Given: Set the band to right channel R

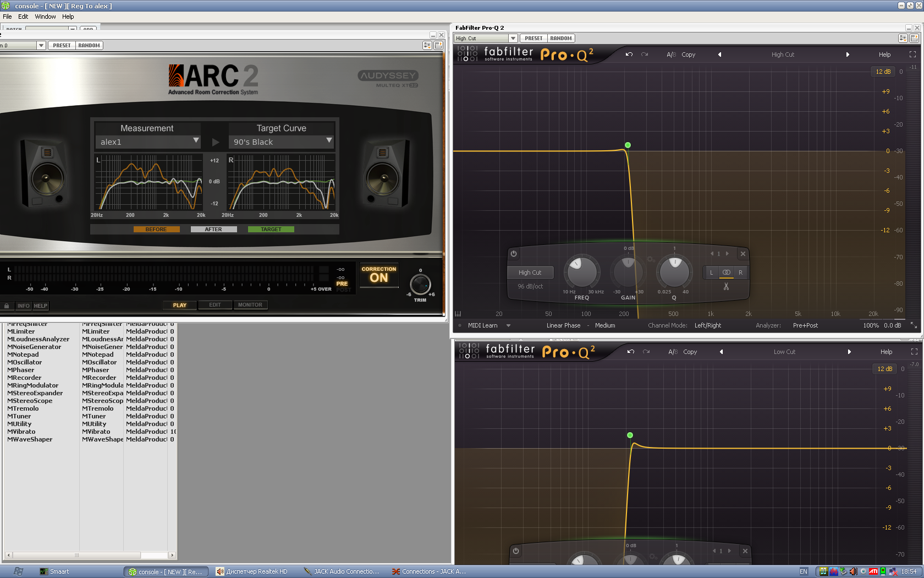Looking at the screenshot, I should (740, 272).
